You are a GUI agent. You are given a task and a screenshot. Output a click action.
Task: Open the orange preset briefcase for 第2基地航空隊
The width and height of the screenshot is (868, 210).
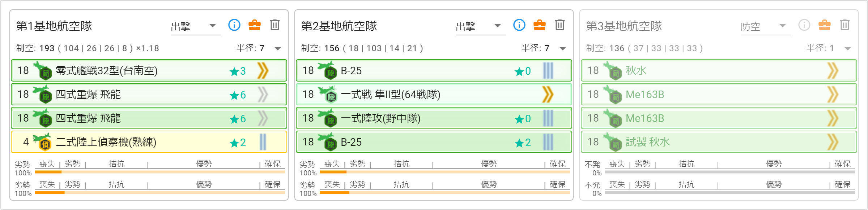click(x=540, y=25)
